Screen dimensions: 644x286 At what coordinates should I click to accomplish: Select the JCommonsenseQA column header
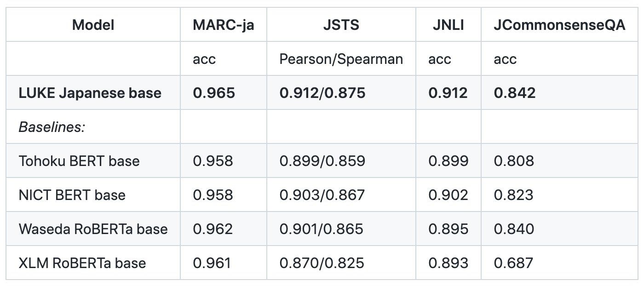559,25
